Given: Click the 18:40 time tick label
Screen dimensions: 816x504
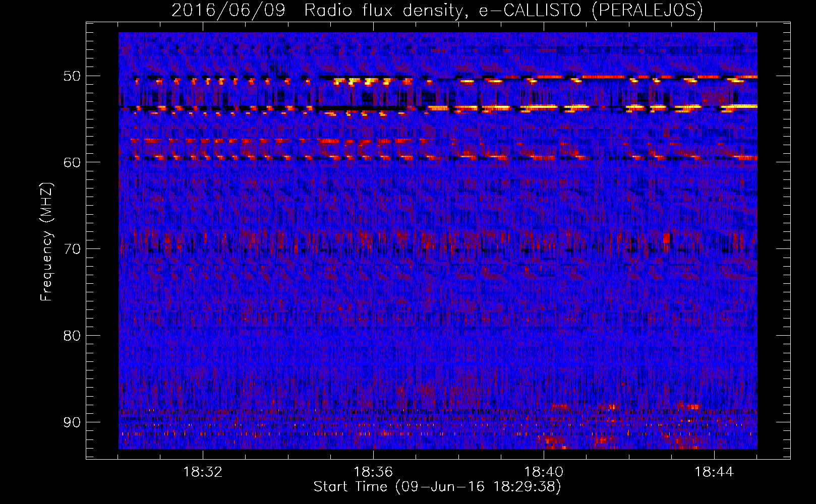Looking at the screenshot, I should pyautogui.click(x=544, y=472).
